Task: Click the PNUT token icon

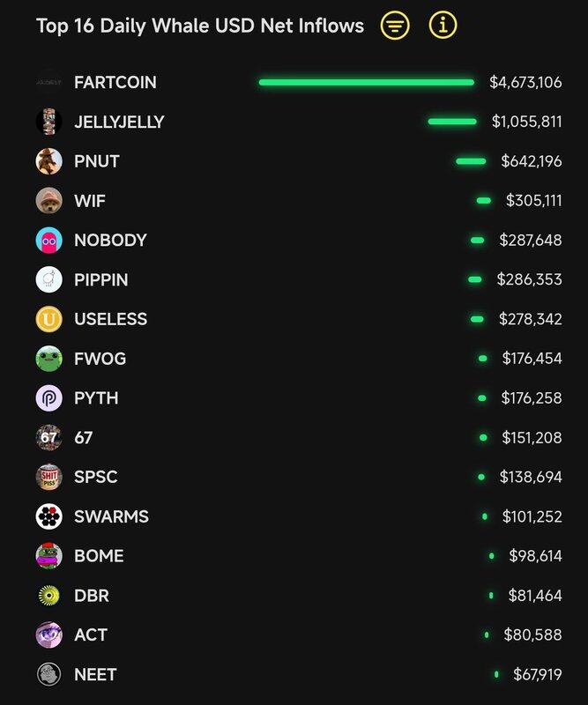Action: (x=48, y=161)
